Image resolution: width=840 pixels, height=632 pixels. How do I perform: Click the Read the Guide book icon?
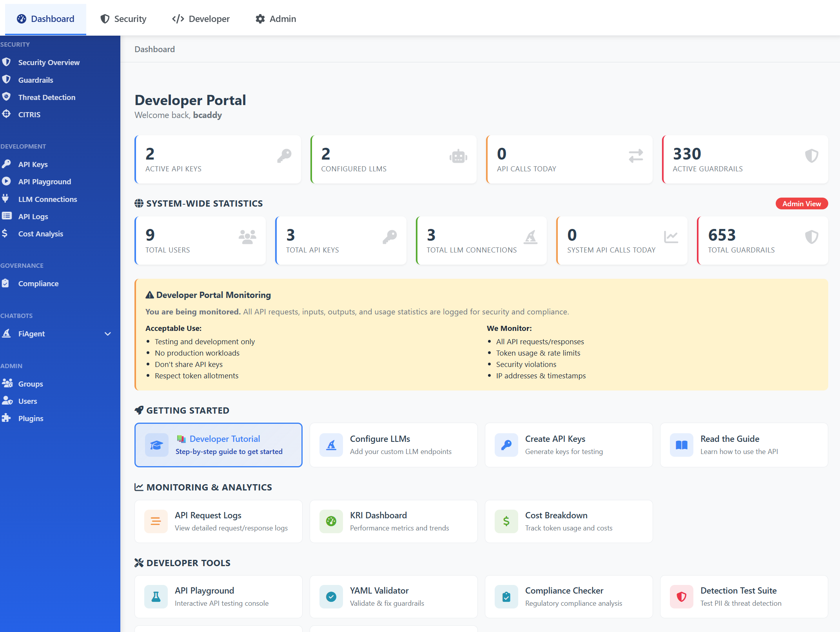point(681,445)
